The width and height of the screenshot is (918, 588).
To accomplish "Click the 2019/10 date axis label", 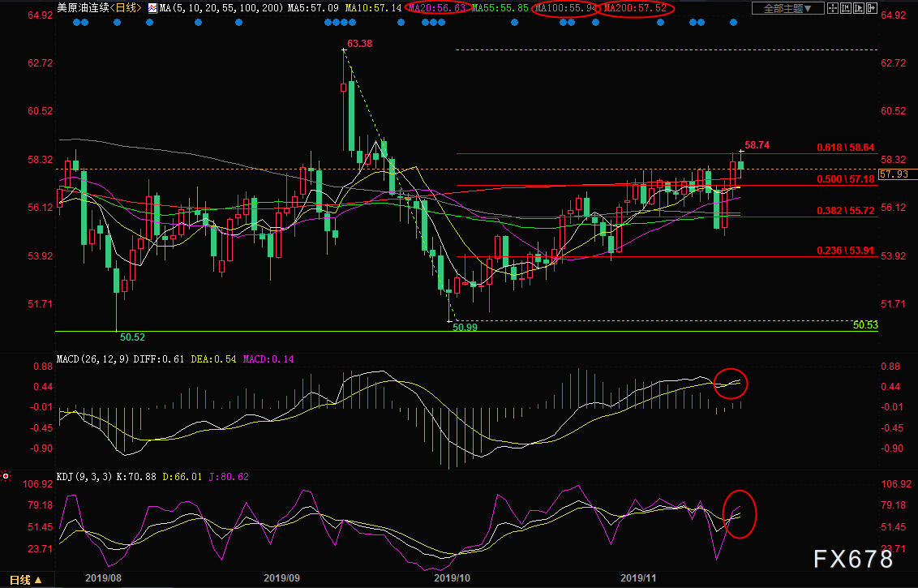I will tap(453, 578).
